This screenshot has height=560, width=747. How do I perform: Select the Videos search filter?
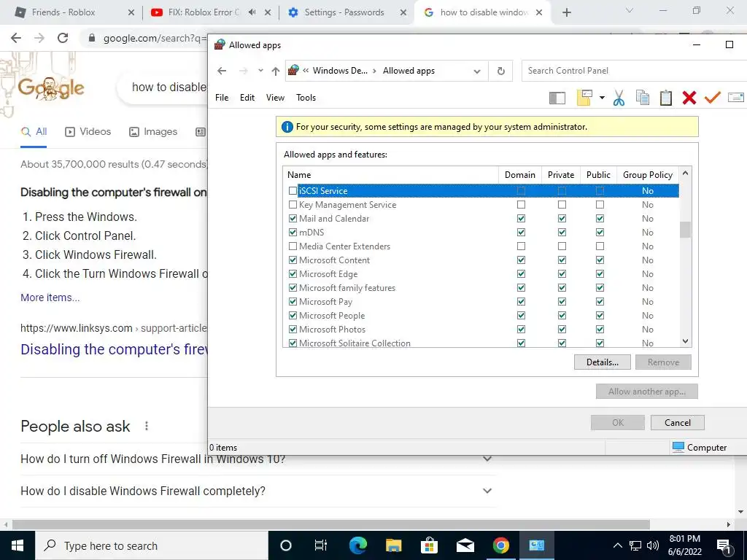(x=88, y=132)
